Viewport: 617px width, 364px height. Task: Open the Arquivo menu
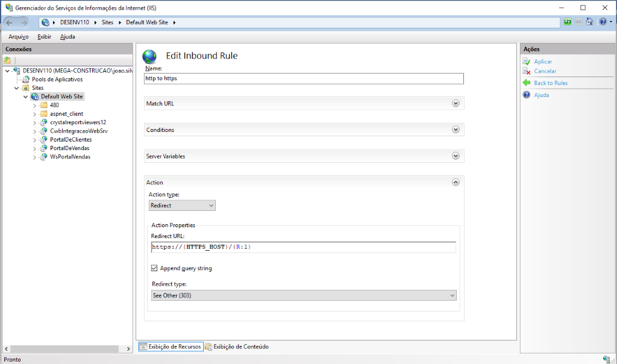[18, 37]
